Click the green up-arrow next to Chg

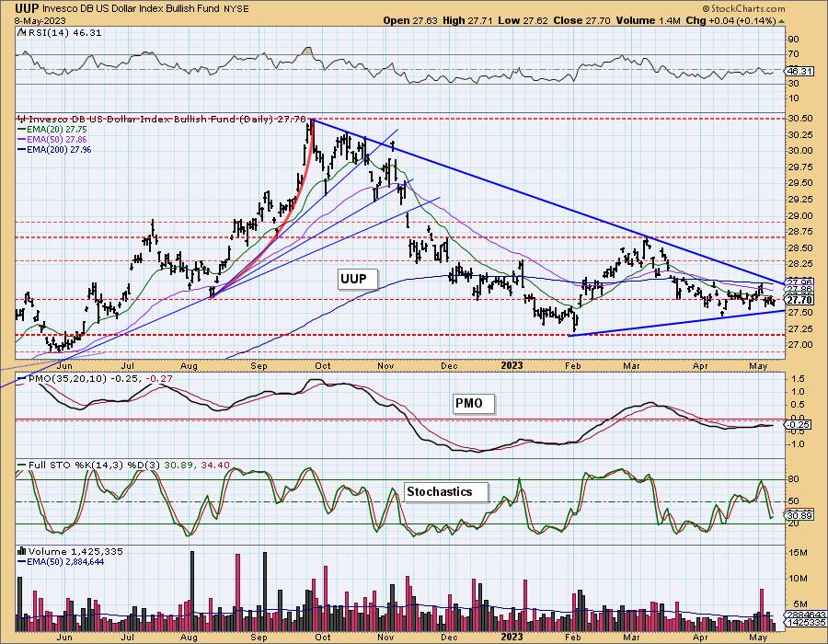click(781, 21)
